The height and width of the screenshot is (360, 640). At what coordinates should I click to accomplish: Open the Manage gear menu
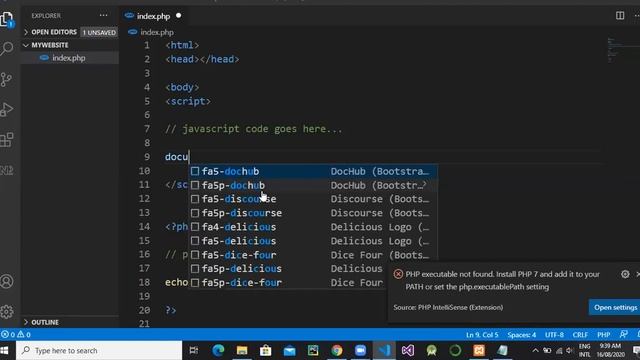pyautogui.click(x=7, y=312)
